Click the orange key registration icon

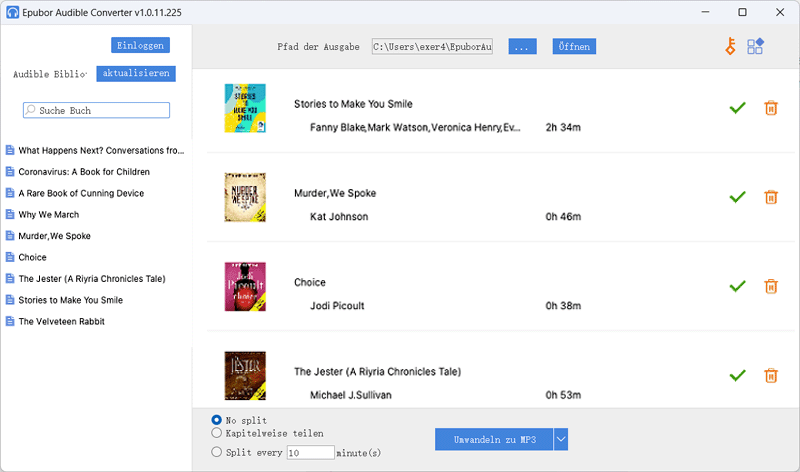tap(730, 47)
